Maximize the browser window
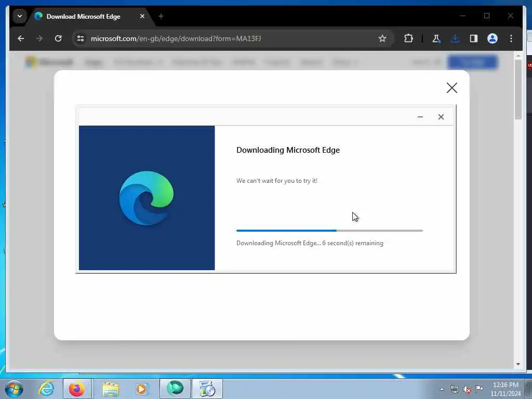This screenshot has height=399, width=532. tap(487, 16)
